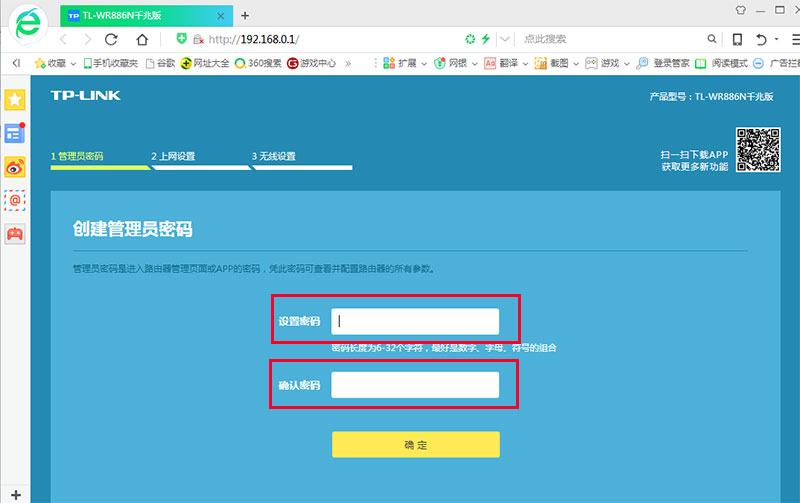Open the 谷歌 bookmark

[x=160, y=63]
